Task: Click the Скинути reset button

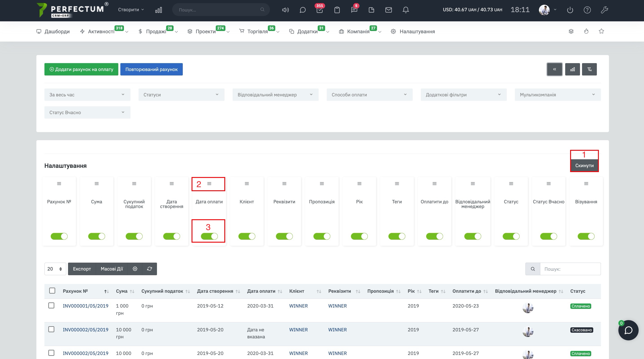Action: [x=584, y=165]
